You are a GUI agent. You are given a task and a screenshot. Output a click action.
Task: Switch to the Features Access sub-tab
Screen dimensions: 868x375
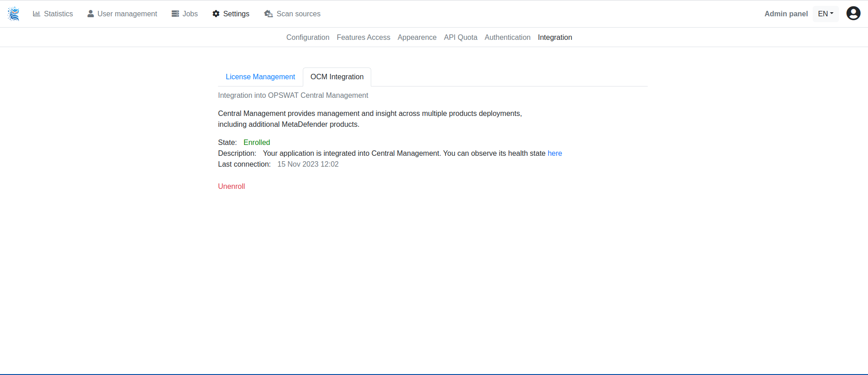(x=364, y=37)
